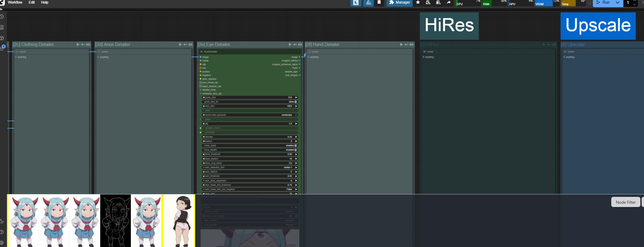Open the Run options dropdown arrow
This screenshot has width=644, height=247.
coord(618,2)
